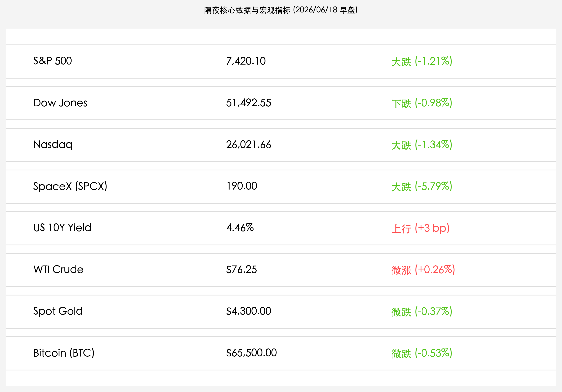Select the Nasdaq row label

click(x=53, y=145)
